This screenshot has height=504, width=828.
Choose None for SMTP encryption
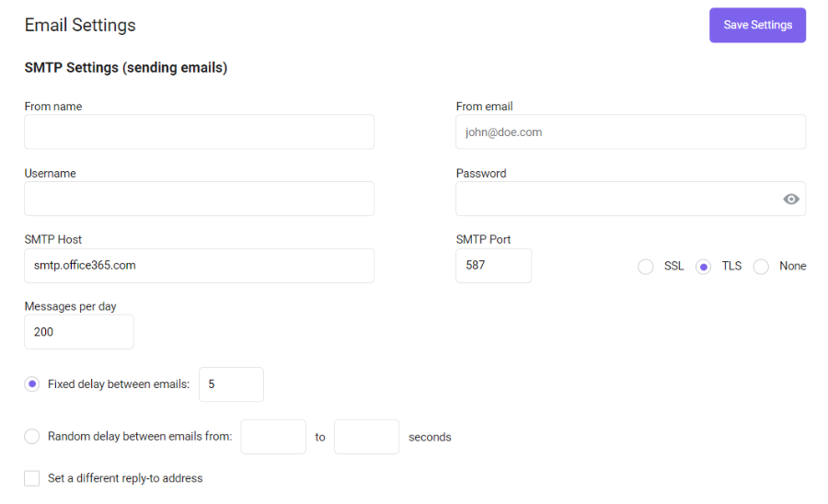(x=761, y=267)
